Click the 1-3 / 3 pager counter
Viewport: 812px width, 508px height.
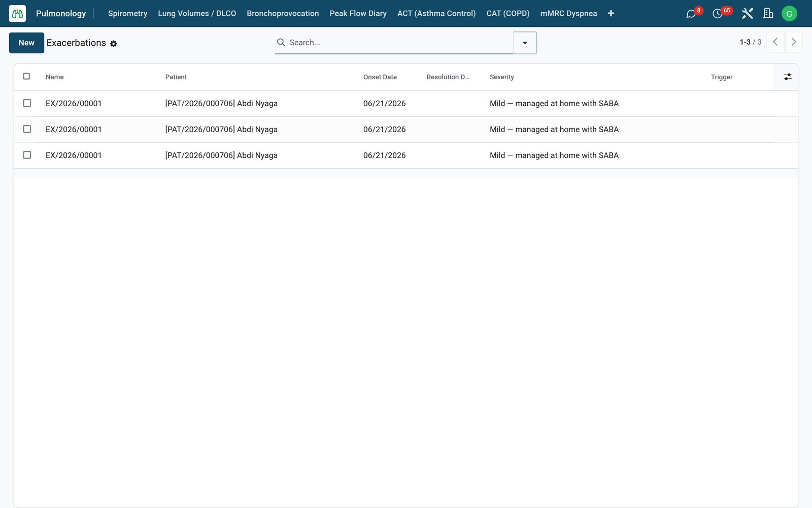(750, 42)
